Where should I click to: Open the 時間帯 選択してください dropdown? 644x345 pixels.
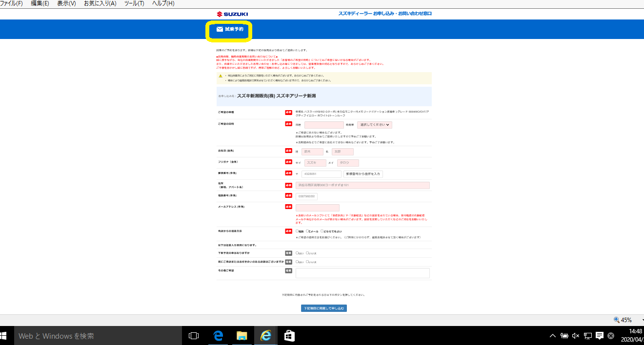(x=375, y=125)
